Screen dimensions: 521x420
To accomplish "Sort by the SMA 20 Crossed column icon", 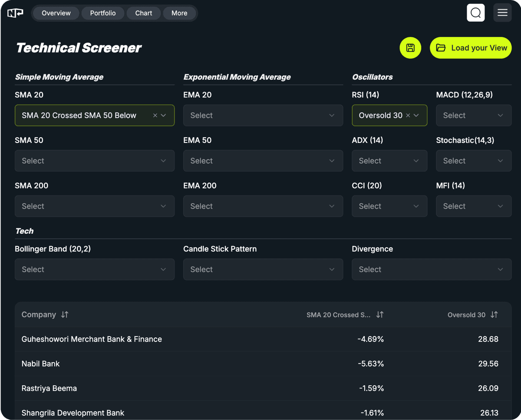I will 379,314.
